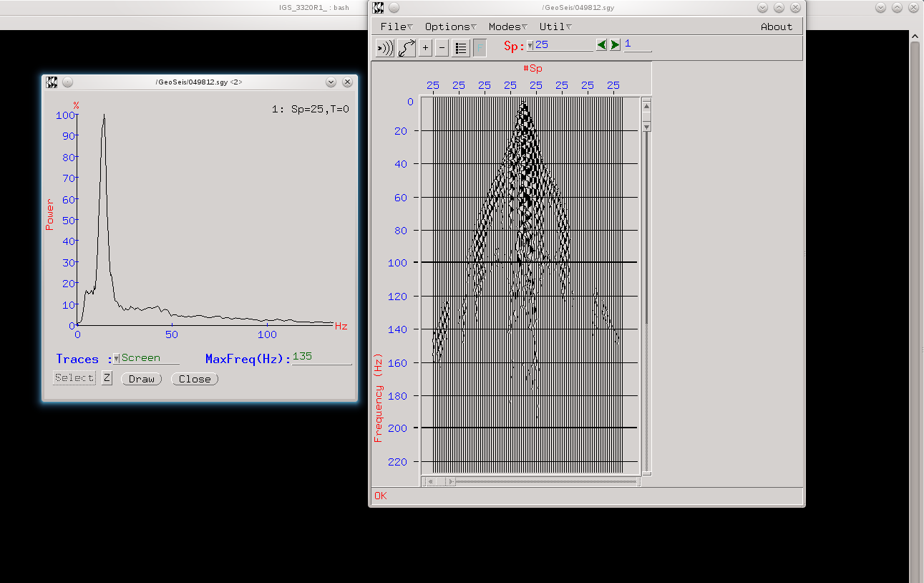Click the plus zoom-in button

[425, 48]
